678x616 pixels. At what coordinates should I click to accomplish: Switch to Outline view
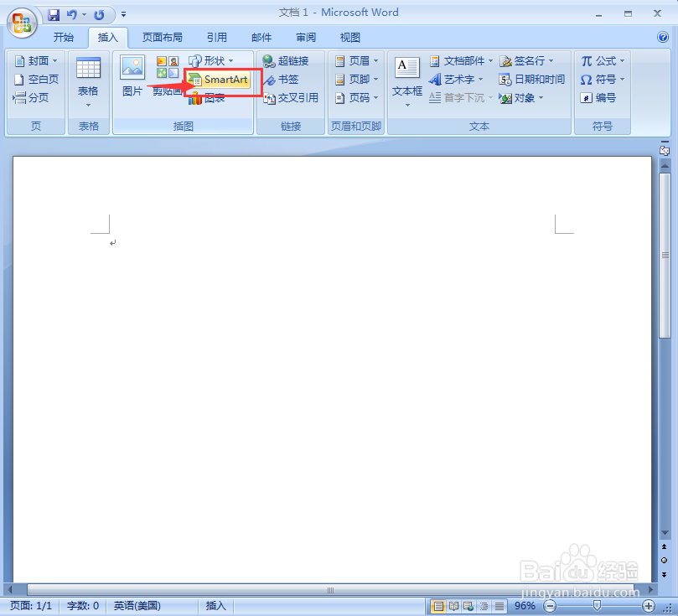484,607
